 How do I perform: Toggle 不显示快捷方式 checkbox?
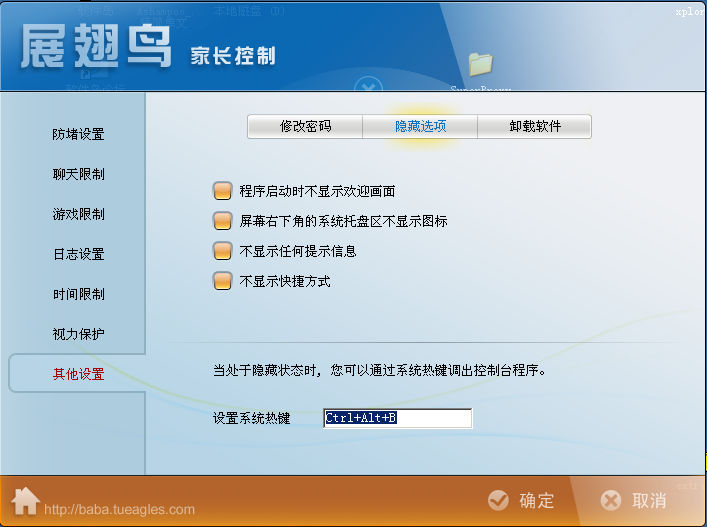pos(222,281)
